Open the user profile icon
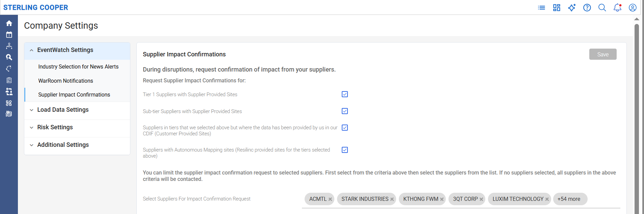 pos(633,7)
